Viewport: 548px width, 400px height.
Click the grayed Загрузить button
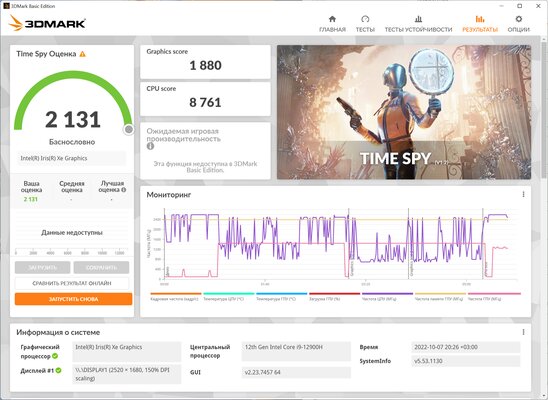43,268
